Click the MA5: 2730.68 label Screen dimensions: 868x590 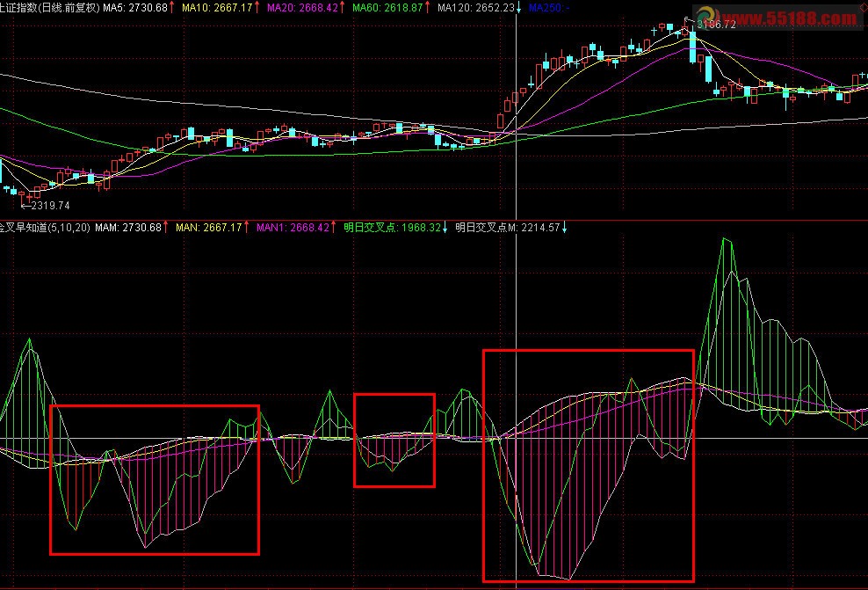[135, 8]
